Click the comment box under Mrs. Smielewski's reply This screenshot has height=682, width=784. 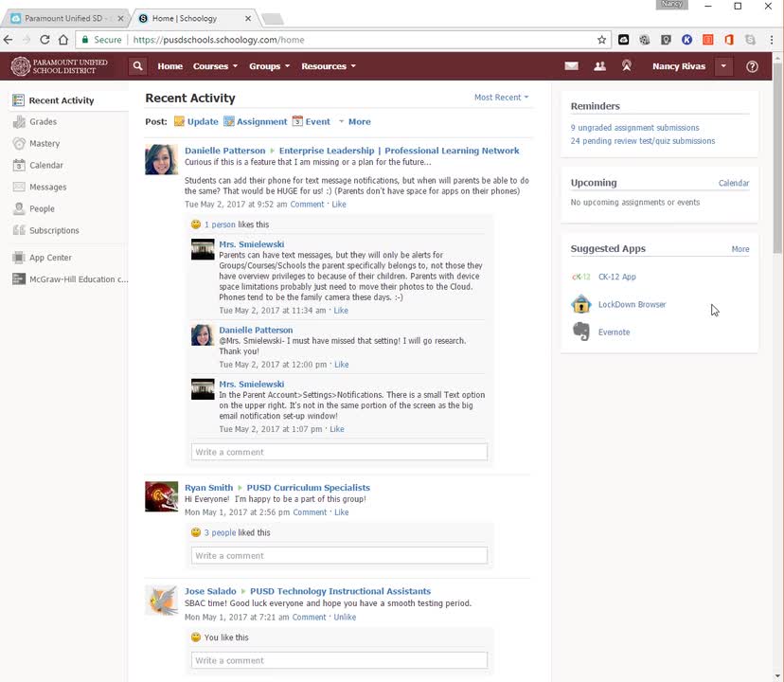coord(339,452)
